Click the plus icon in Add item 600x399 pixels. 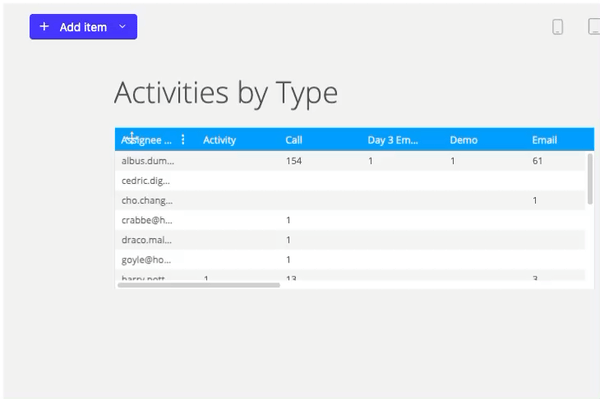pos(44,26)
